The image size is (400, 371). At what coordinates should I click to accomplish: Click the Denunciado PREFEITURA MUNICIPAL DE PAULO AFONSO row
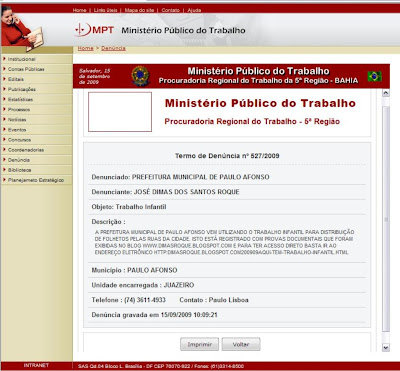pos(228,177)
